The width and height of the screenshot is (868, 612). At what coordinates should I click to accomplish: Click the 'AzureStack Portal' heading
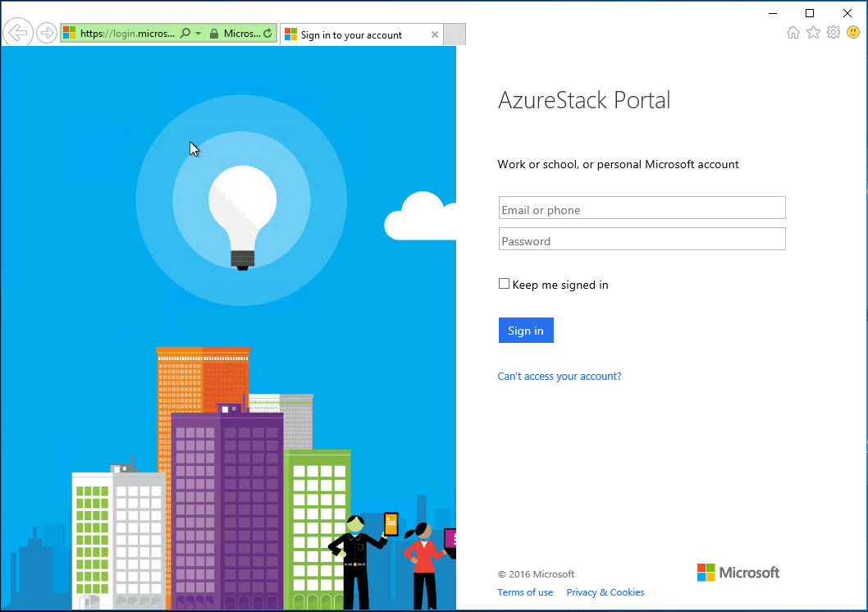click(584, 101)
